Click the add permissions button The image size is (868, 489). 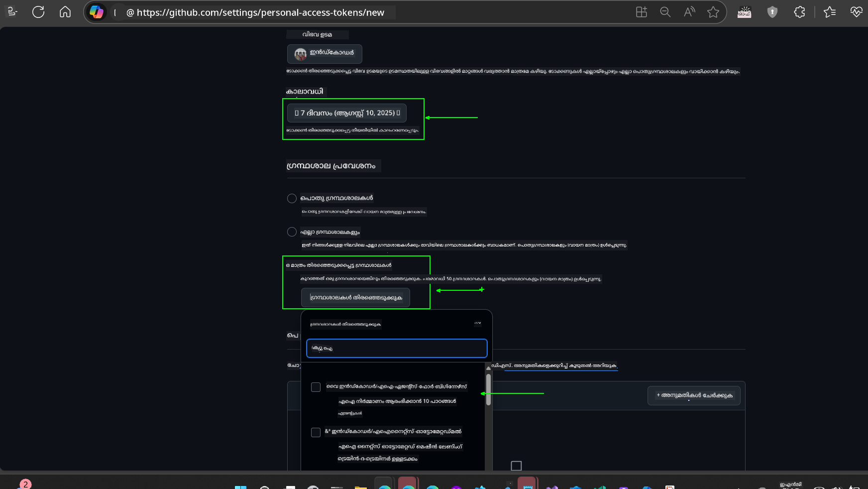[693, 395]
